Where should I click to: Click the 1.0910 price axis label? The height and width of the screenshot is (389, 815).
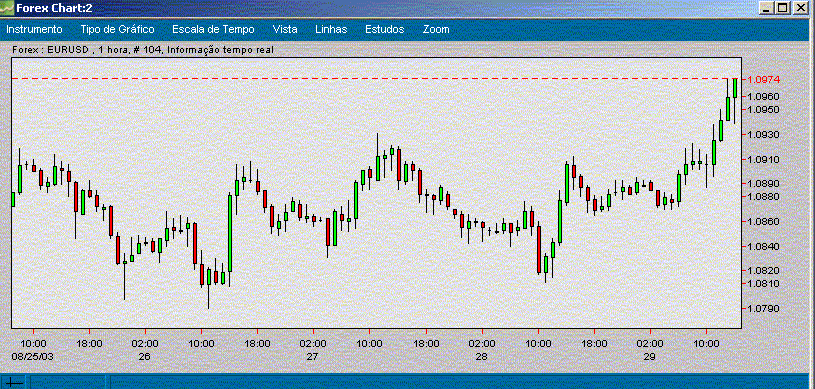coord(764,159)
